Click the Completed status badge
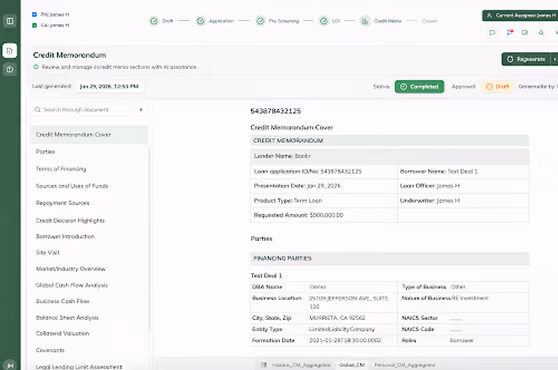 pyautogui.click(x=419, y=86)
